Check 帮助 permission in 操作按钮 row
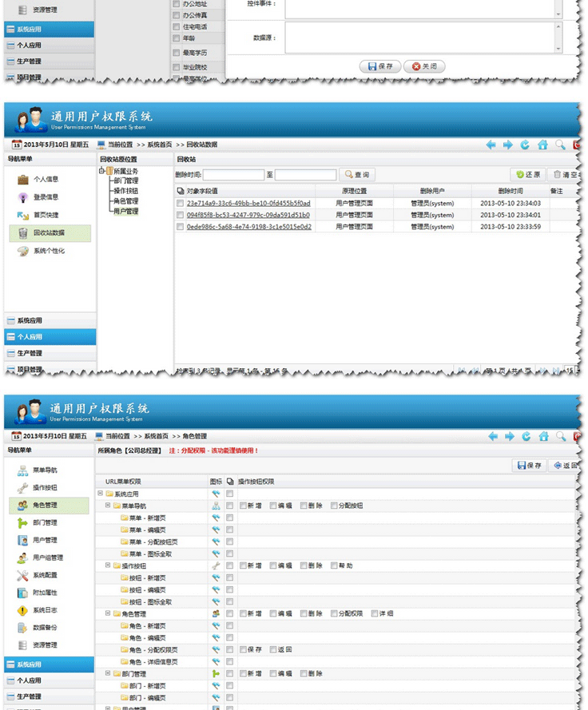 tap(334, 565)
